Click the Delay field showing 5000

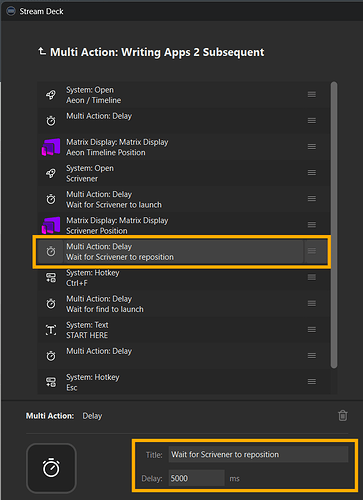pyautogui.click(x=196, y=478)
